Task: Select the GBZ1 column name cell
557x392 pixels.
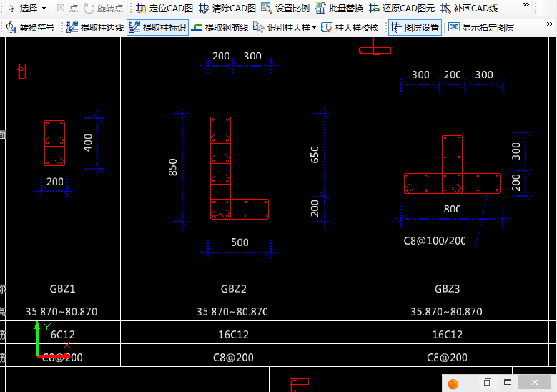Action: click(x=62, y=288)
